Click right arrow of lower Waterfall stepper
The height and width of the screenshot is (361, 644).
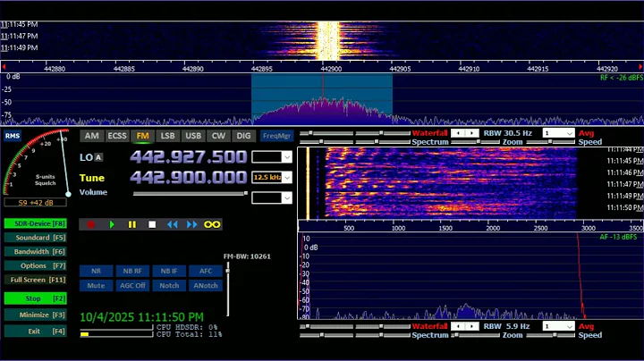471,326
